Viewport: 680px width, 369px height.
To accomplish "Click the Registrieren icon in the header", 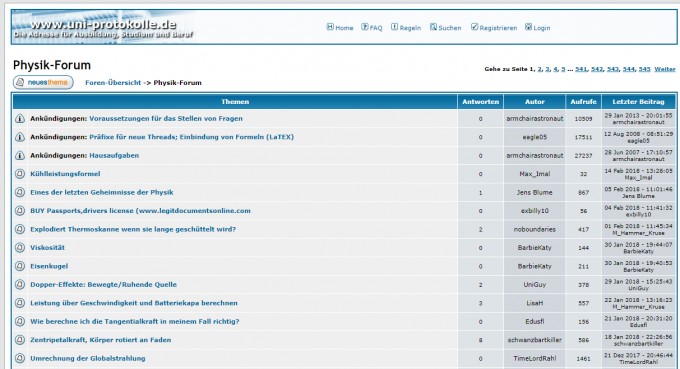I will [x=474, y=27].
